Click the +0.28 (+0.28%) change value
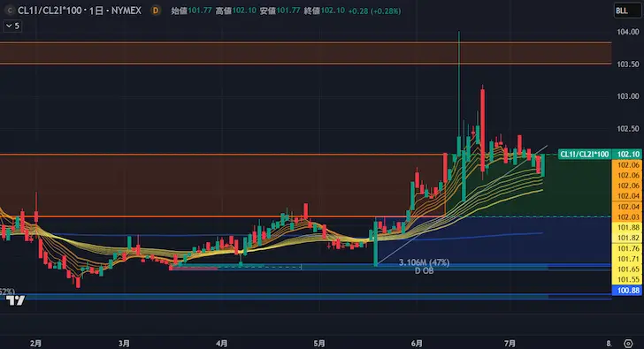644x349 pixels. coord(374,11)
